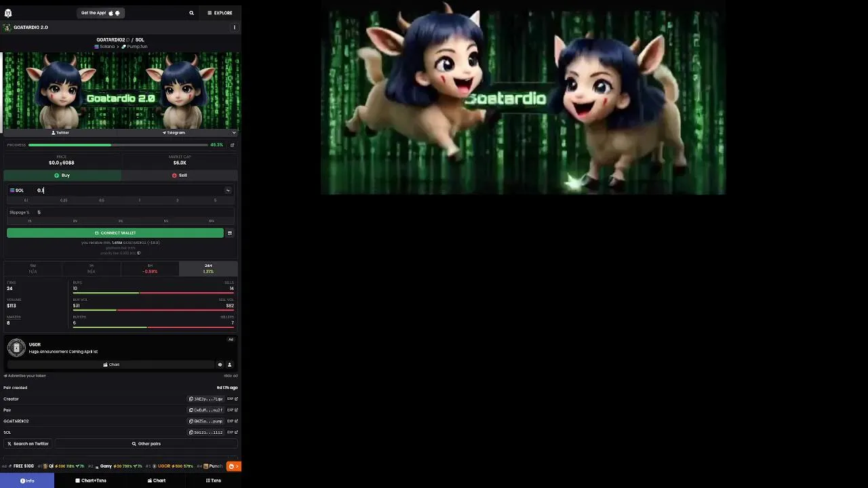Copy the Pair address chip
This screenshot has width=868, height=488.
pos(206,410)
